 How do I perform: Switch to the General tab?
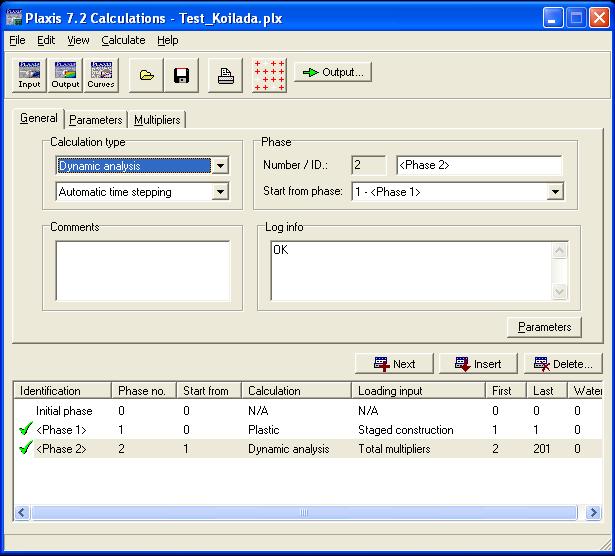click(38, 118)
